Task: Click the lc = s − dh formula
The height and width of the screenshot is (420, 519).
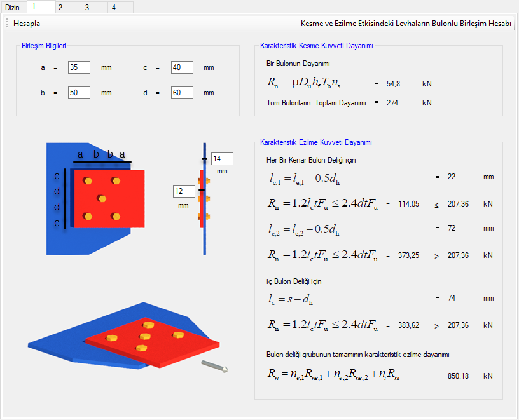Action: pos(291,300)
